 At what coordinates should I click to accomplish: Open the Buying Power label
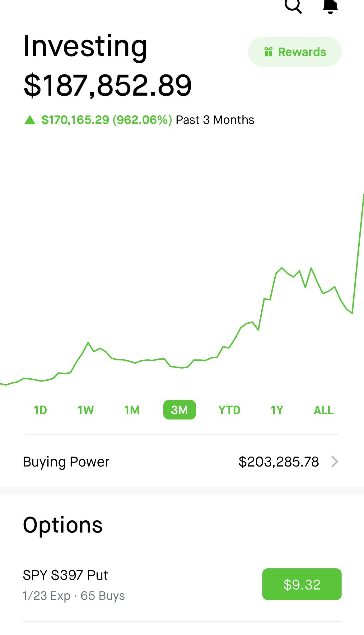pos(66,462)
